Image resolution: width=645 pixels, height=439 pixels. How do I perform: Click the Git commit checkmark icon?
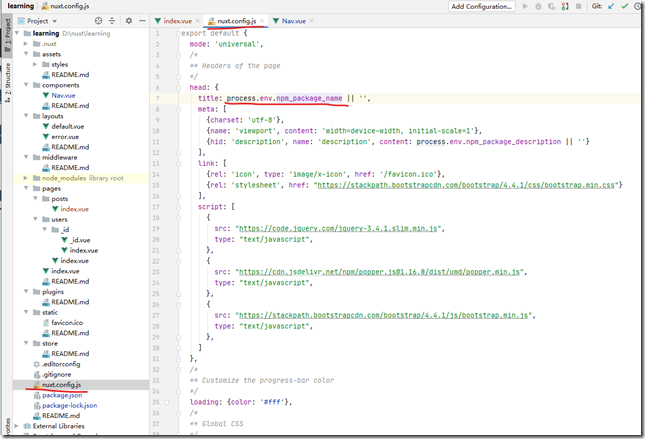pyautogui.click(x=625, y=6)
